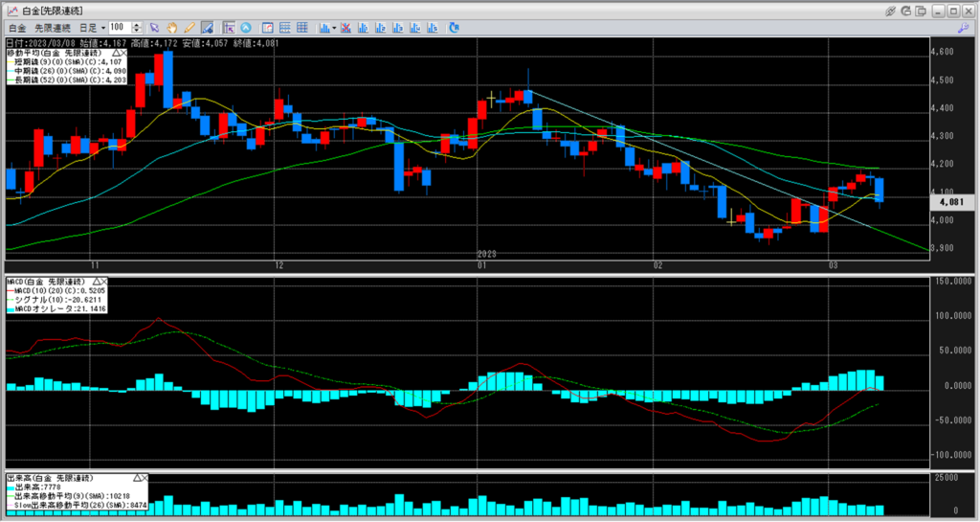Click the blue circular up-arrow icon
Screen dimensions: 980x522
coord(246,27)
